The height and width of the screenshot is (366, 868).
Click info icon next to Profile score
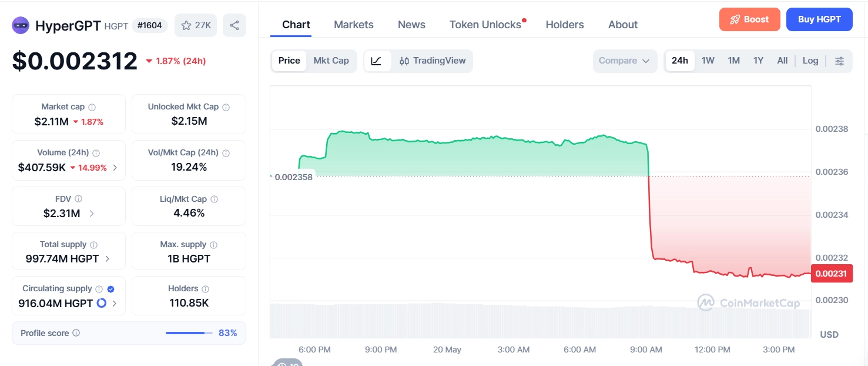(76, 333)
